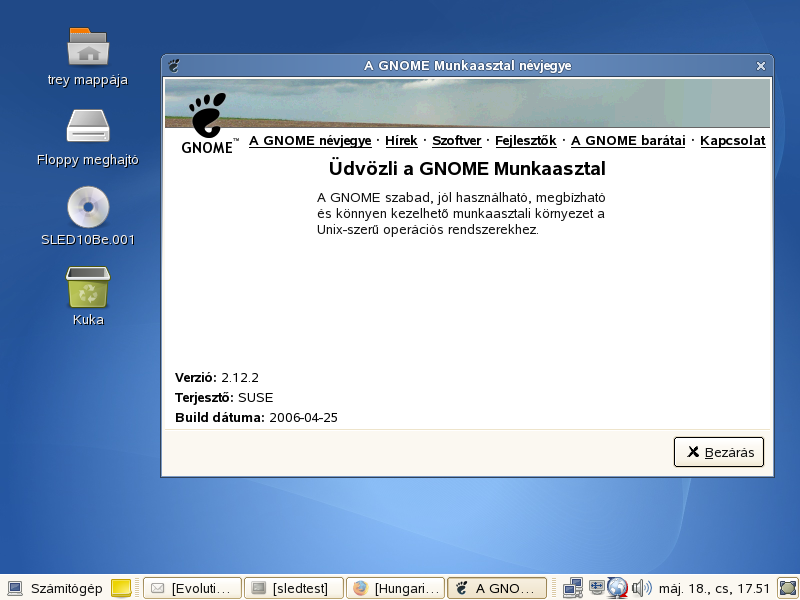Select the A GNO... taskbar entry
800x600 pixels.
coord(497,588)
